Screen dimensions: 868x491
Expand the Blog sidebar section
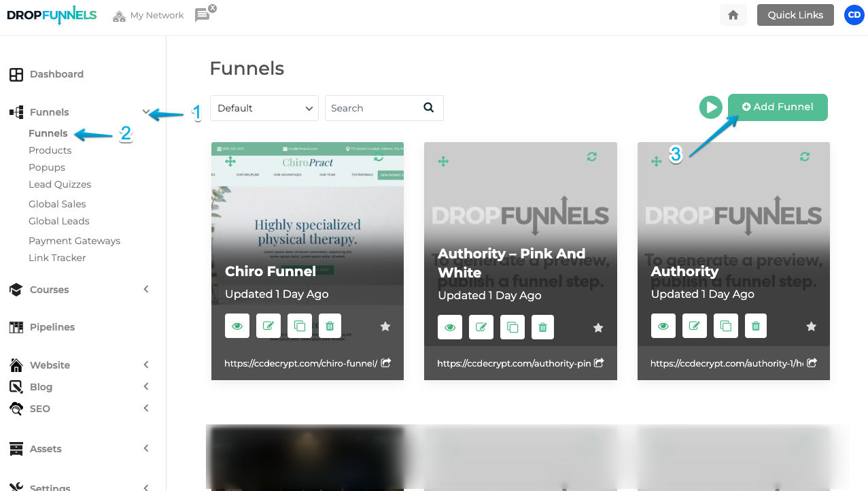pyautogui.click(x=145, y=386)
